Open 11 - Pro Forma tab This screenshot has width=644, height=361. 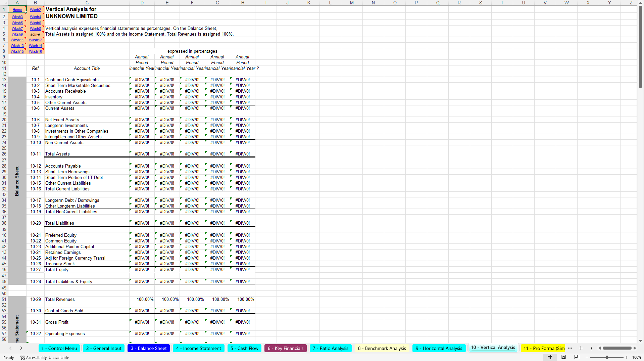pos(544,348)
